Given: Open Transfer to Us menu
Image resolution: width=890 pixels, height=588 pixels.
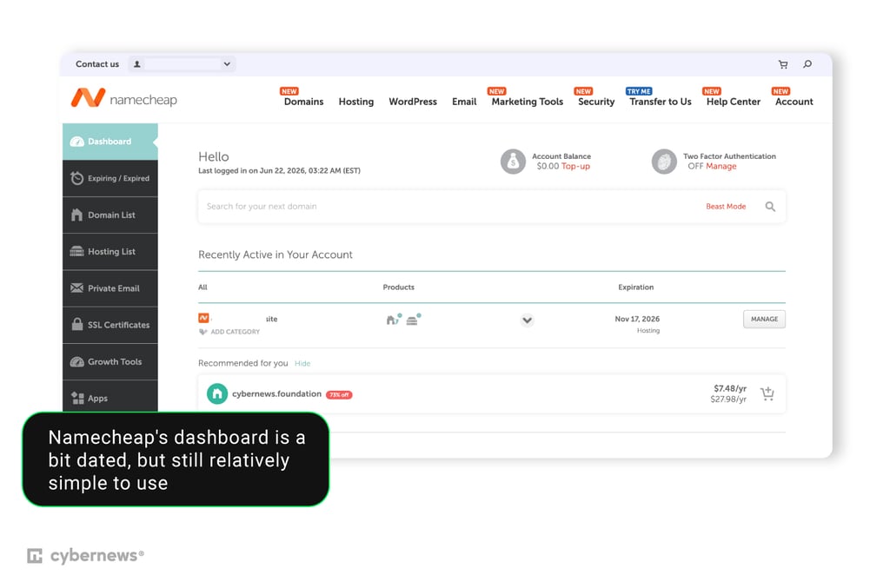Looking at the screenshot, I should tap(661, 102).
